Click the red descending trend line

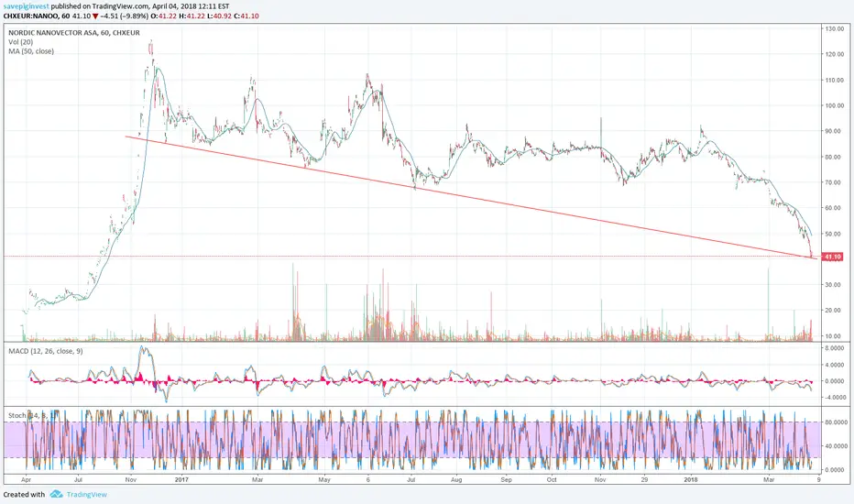click(x=471, y=198)
